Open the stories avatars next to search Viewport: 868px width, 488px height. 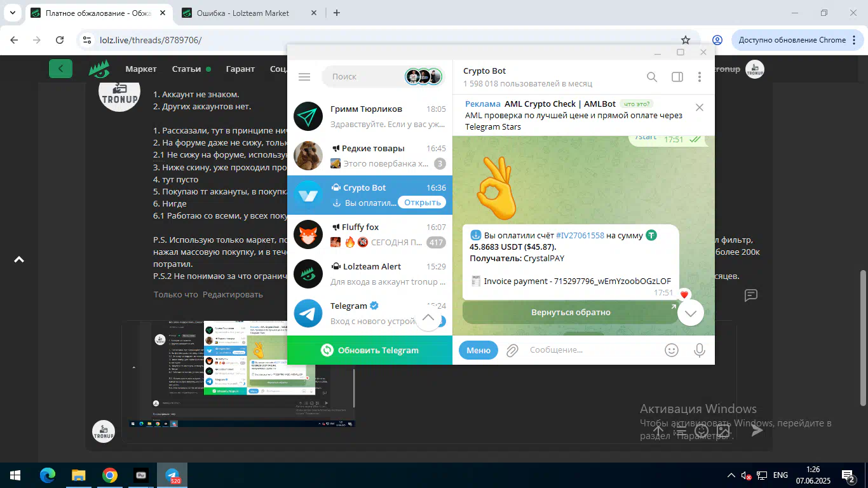pos(423,77)
